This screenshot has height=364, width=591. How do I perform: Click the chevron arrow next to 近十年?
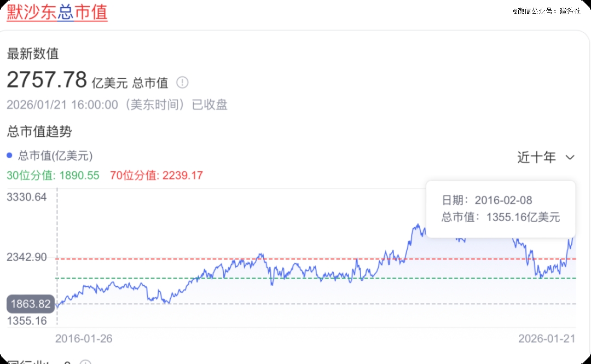click(x=570, y=158)
